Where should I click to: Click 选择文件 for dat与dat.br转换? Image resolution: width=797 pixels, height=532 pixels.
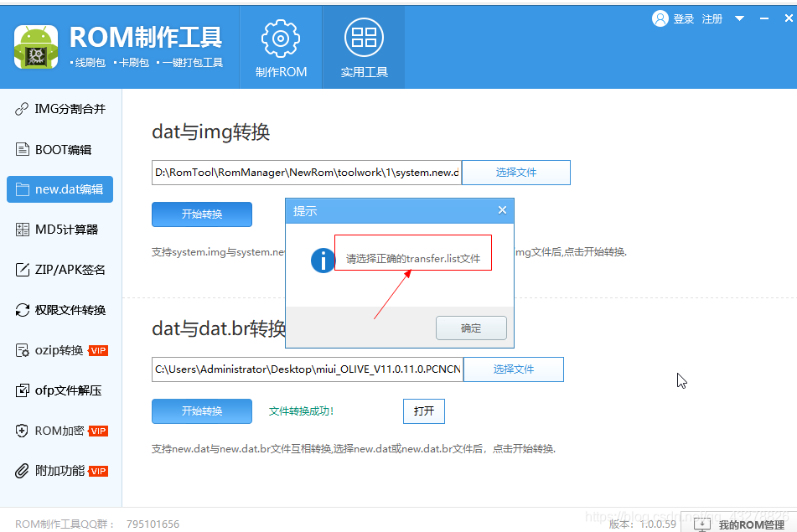point(514,369)
